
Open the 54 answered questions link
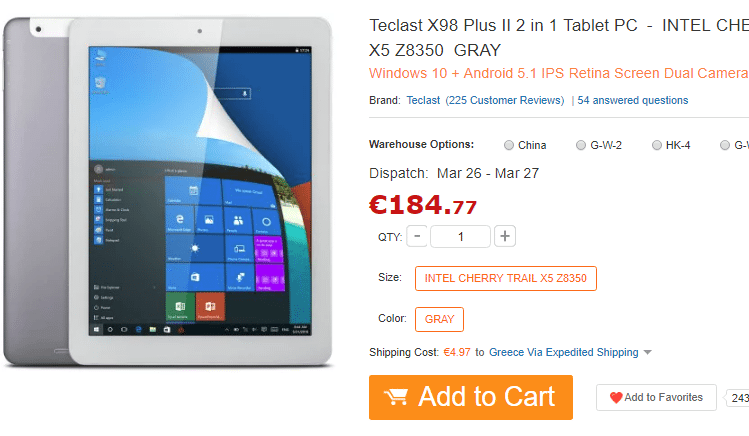633,100
